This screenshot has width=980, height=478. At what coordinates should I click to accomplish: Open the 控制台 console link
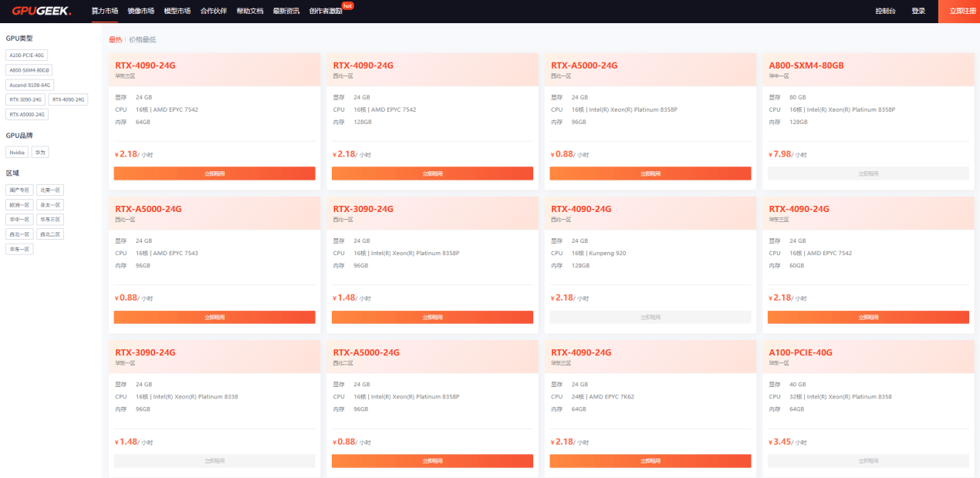click(886, 11)
